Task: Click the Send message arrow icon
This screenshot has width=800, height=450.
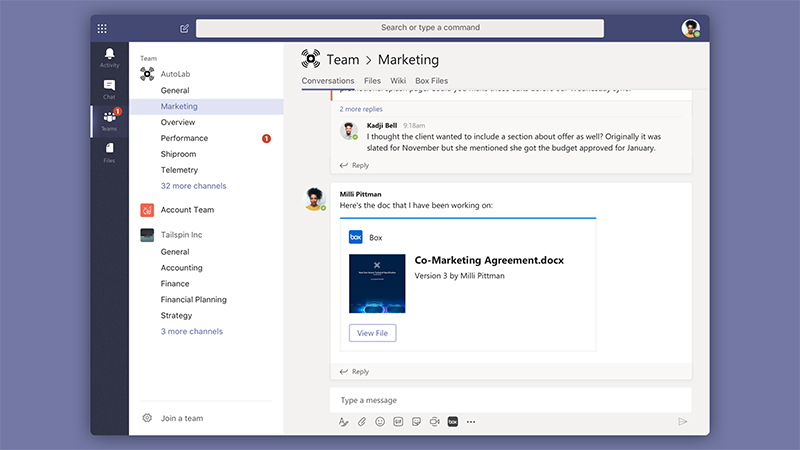Action: [683, 422]
